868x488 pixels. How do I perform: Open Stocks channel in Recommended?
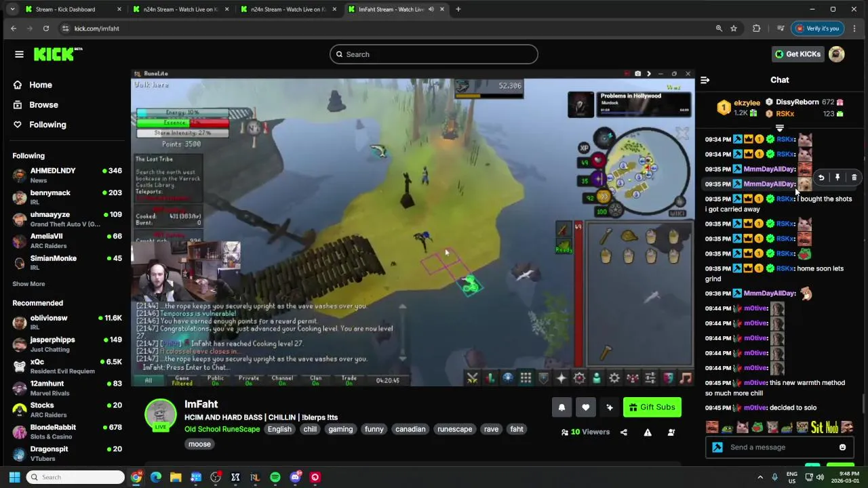(x=67, y=409)
